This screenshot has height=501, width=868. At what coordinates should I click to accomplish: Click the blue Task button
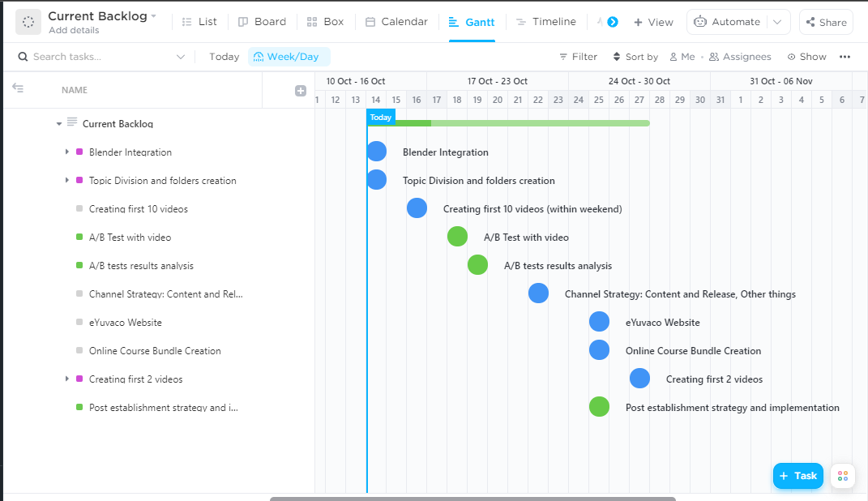(x=797, y=476)
